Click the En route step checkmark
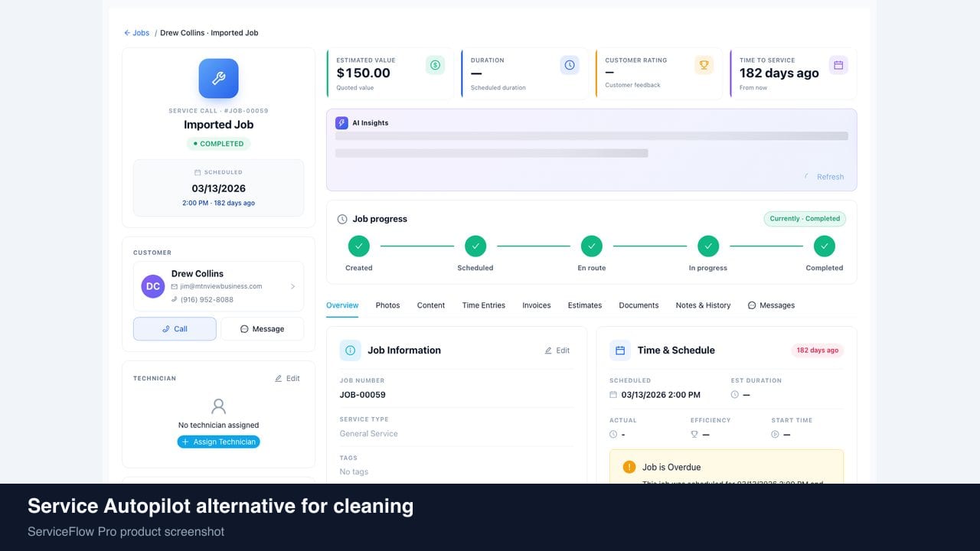 (x=592, y=246)
